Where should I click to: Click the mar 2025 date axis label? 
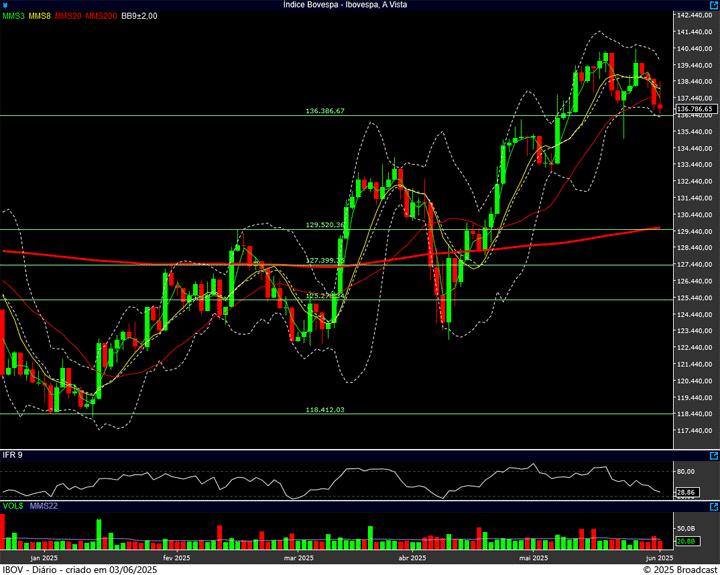[299, 558]
